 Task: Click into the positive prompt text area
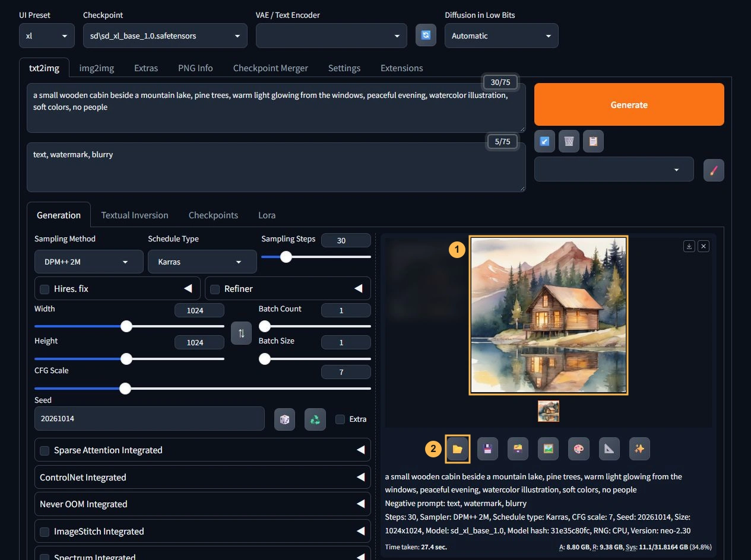276,108
